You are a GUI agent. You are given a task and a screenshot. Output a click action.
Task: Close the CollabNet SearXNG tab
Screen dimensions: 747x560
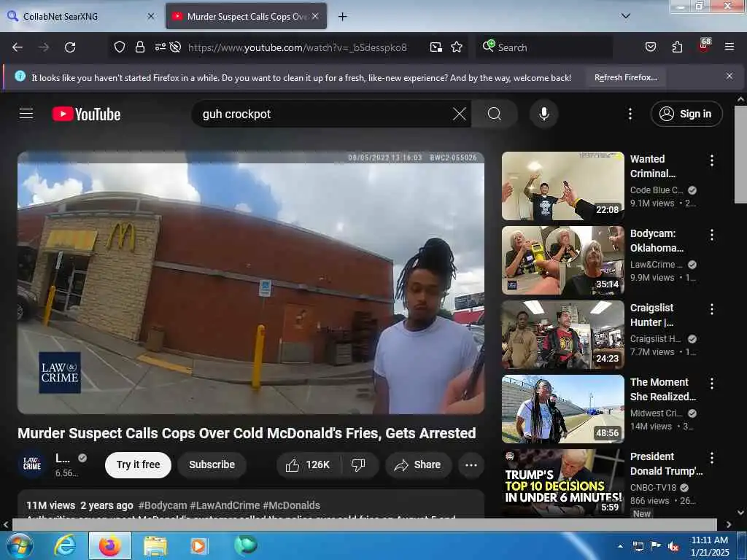[151, 16]
